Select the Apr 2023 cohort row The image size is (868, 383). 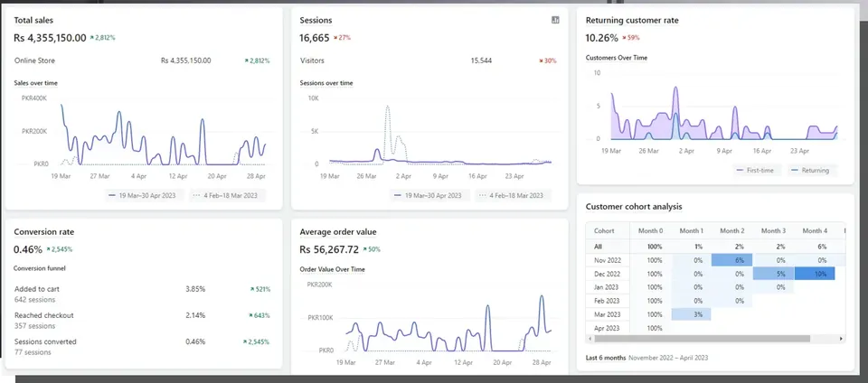tap(714, 328)
